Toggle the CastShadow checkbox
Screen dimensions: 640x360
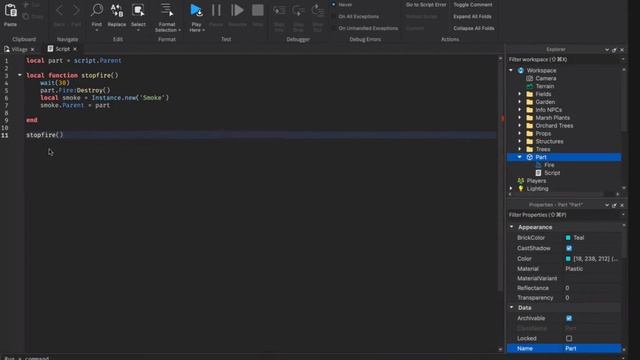[569, 248]
